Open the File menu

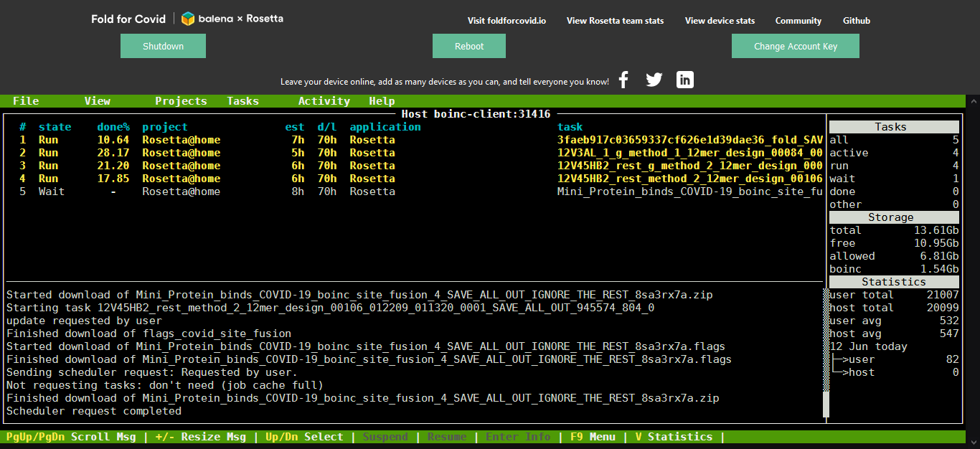pyautogui.click(x=26, y=101)
